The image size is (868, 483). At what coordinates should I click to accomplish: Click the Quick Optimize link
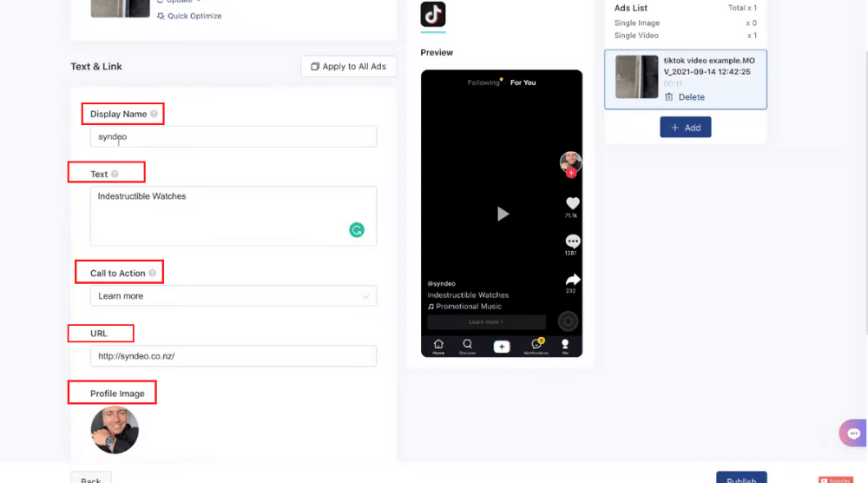pyautogui.click(x=188, y=16)
